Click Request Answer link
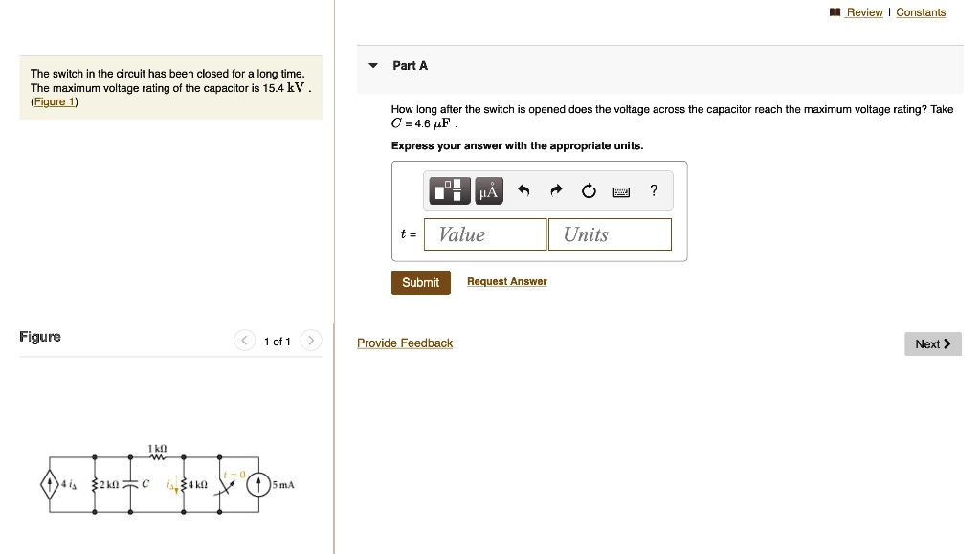980x554 pixels. (506, 280)
